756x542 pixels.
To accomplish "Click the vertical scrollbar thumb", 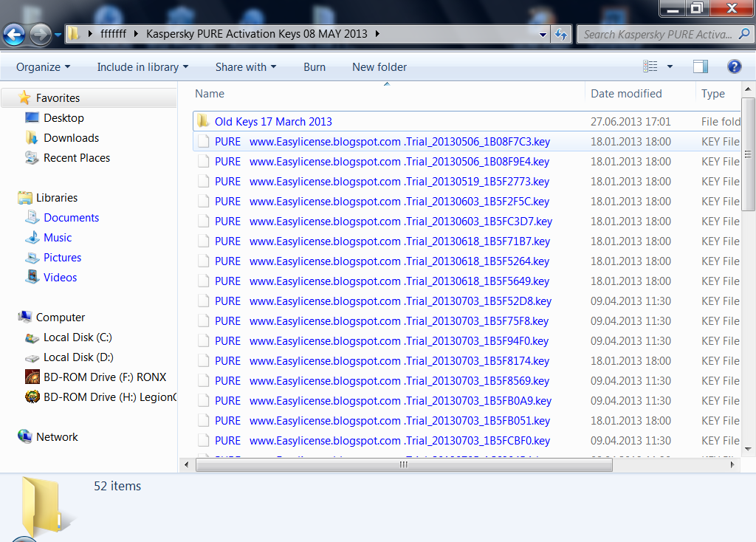I will coord(748,154).
